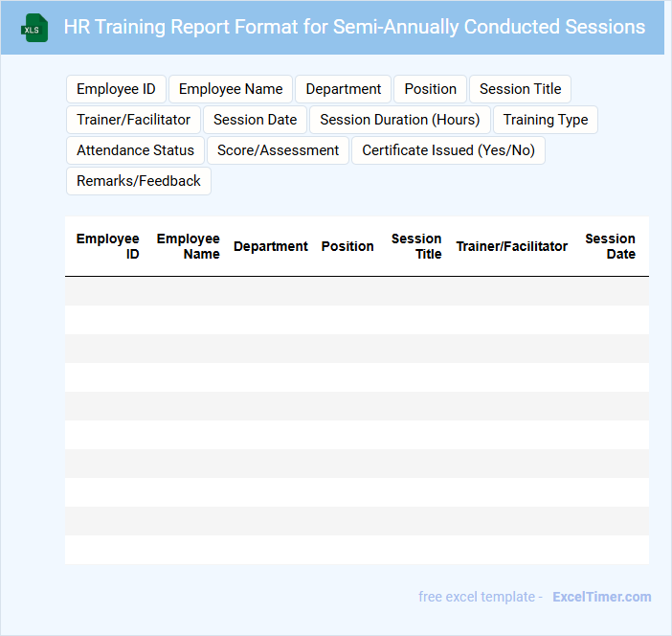Click the green XLS file icon
Screen dimensions: 672x636
[x=34, y=28]
